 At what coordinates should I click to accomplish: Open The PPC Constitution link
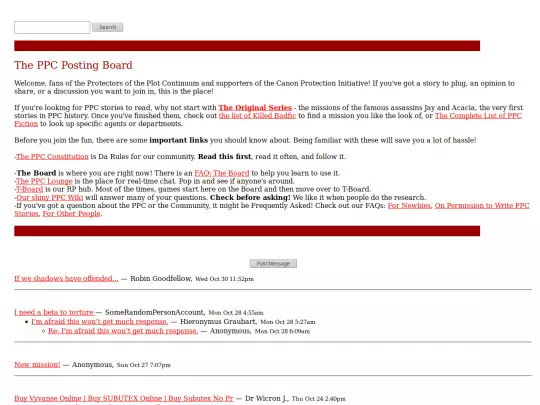pyautogui.click(x=52, y=157)
